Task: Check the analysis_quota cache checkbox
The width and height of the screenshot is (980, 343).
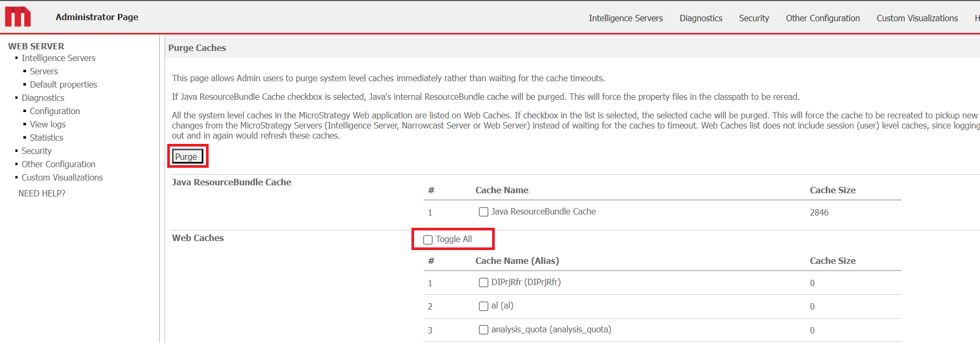Action: (483, 329)
